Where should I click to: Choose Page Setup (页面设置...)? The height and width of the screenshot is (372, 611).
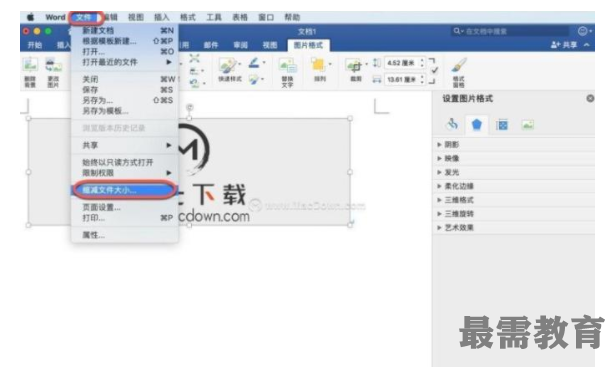(x=125, y=207)
